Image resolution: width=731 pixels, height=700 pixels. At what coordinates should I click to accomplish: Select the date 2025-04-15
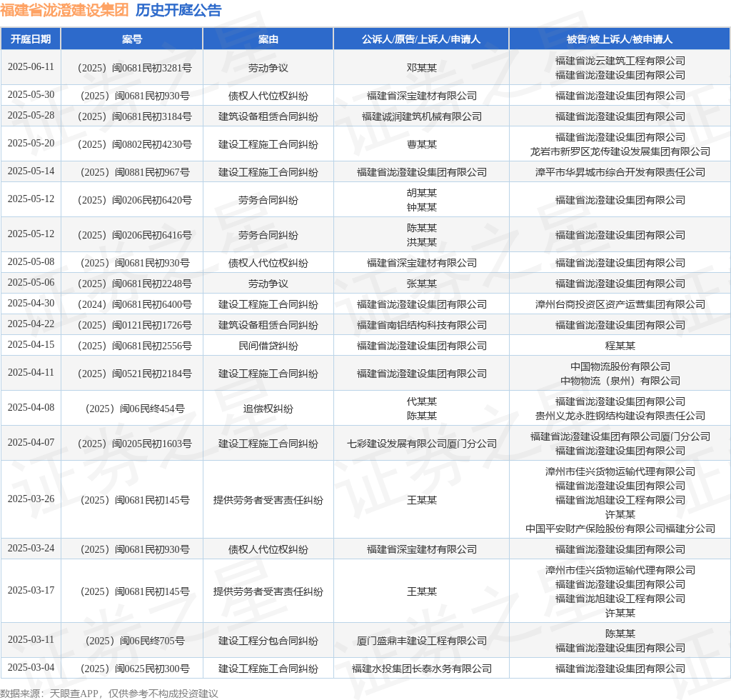(31, 344)
